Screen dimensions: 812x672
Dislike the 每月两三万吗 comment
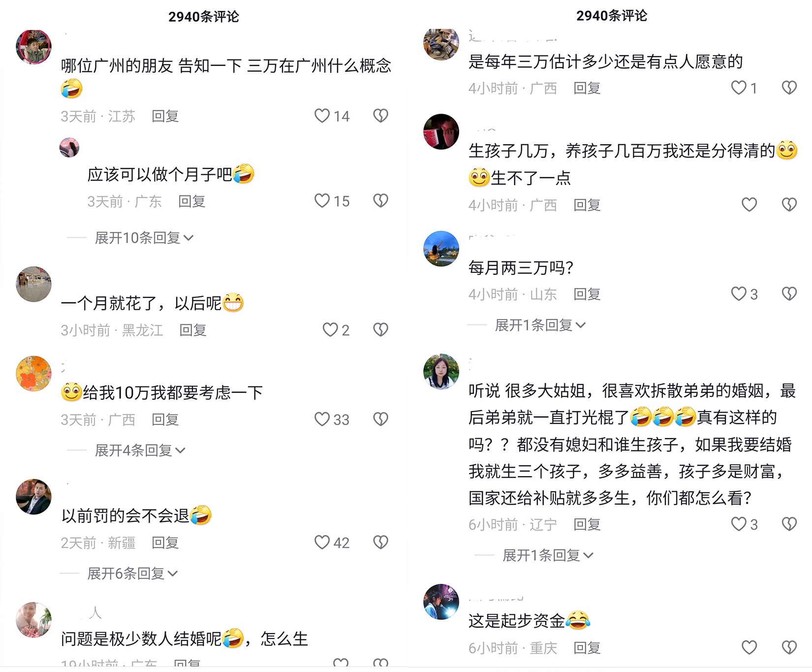[x=789, y=294]
